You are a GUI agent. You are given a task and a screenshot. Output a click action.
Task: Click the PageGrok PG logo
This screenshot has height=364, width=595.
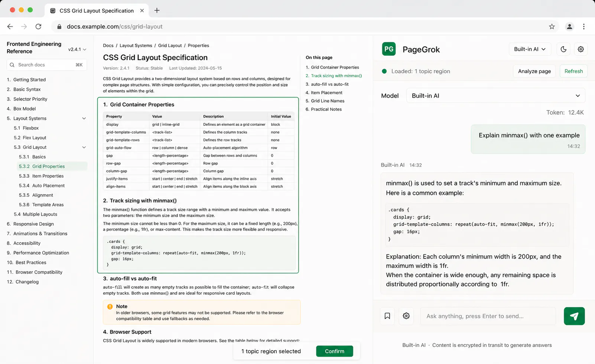click(x=389, y=49)
